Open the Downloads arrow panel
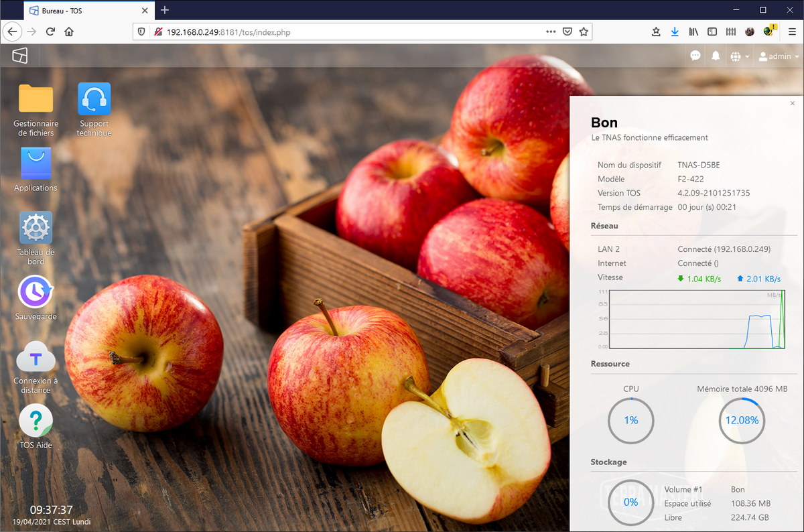The image size is (804, 532). click(675, 31)
